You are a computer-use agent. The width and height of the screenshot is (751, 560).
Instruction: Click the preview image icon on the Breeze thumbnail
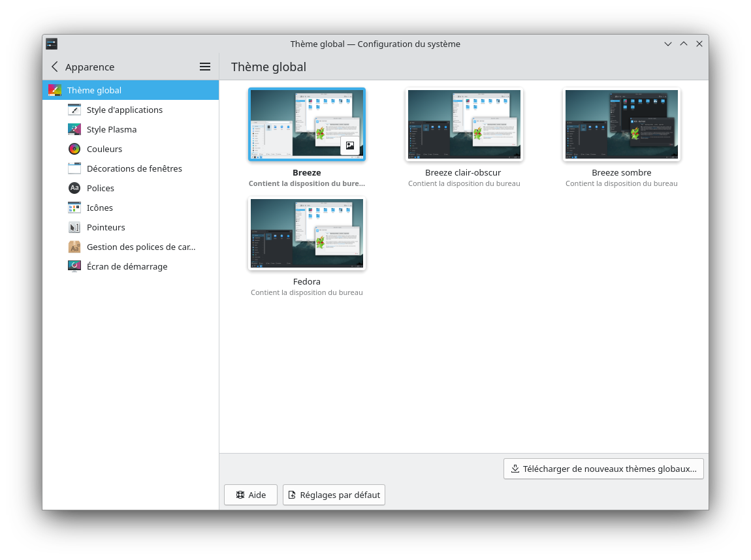pos(350,146)
